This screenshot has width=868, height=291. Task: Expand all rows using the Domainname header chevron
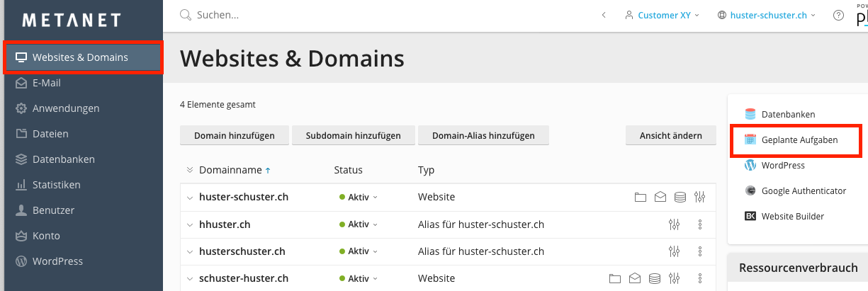pos(190,170)
